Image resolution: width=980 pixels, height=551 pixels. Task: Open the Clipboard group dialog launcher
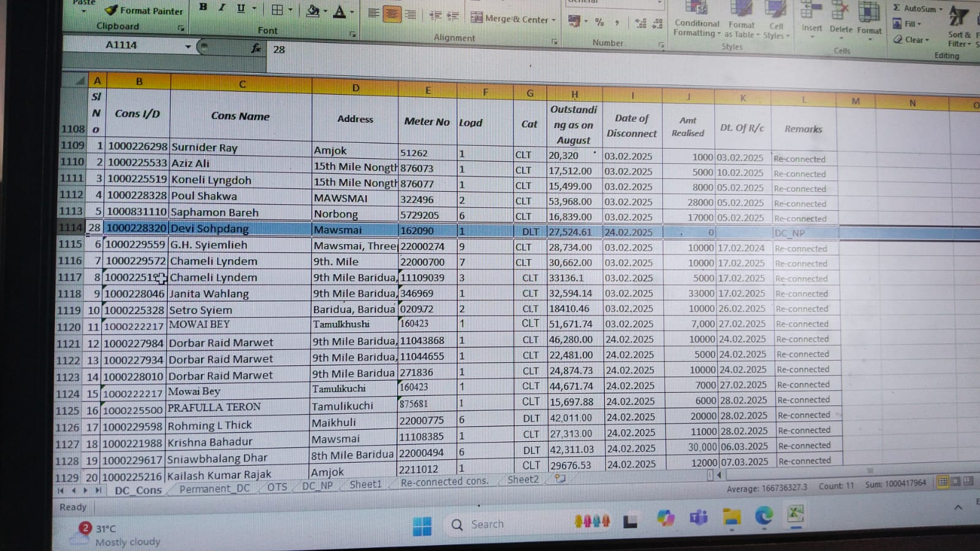[181, 28]
